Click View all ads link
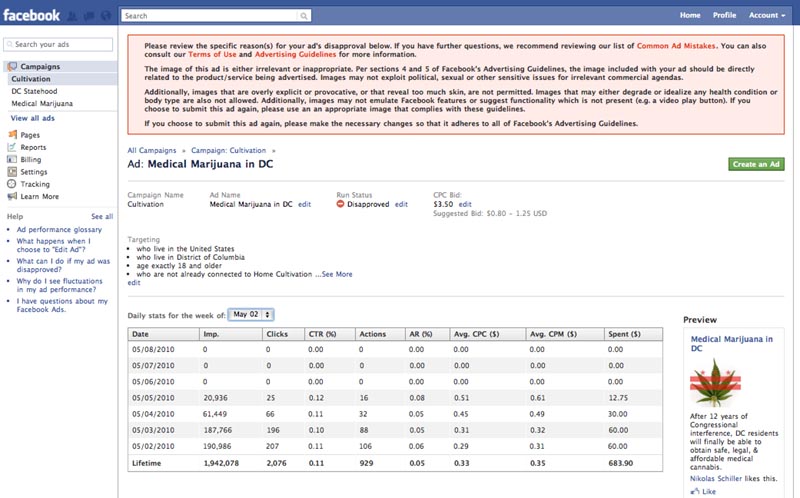This screenshot has width=800, height=498. point(33,118)
